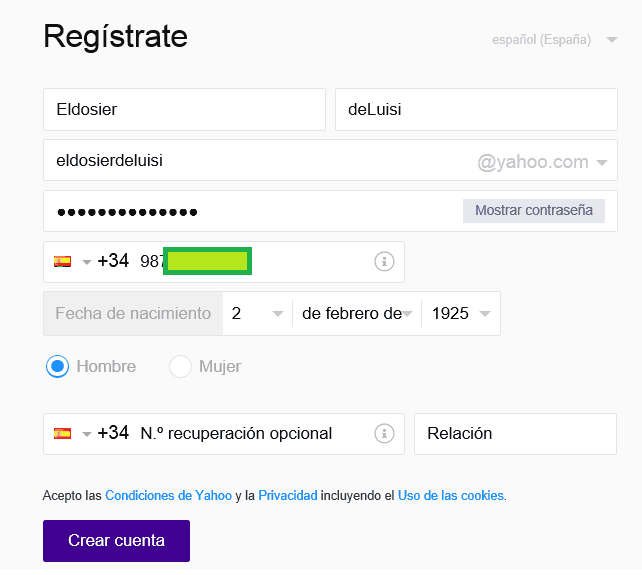The width and height of the screenshot is (642, 575).
Task: Open the Uso de las cookies link
Action: 450,495
